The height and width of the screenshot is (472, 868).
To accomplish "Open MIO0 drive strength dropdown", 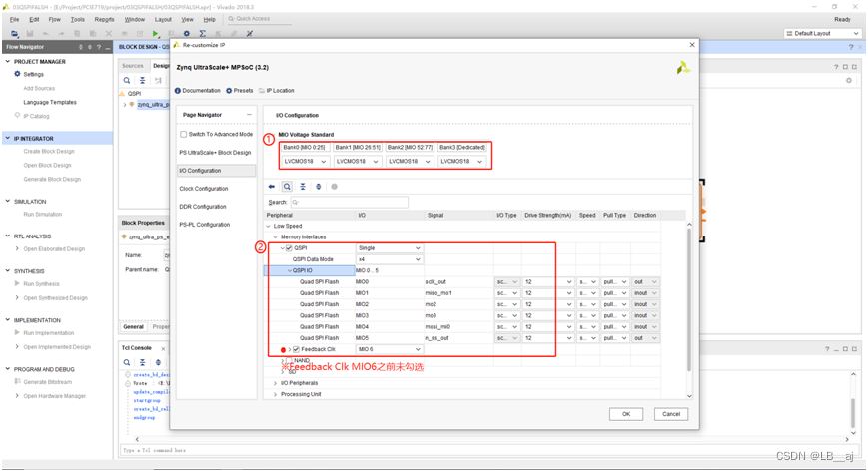I will [548, 281].
